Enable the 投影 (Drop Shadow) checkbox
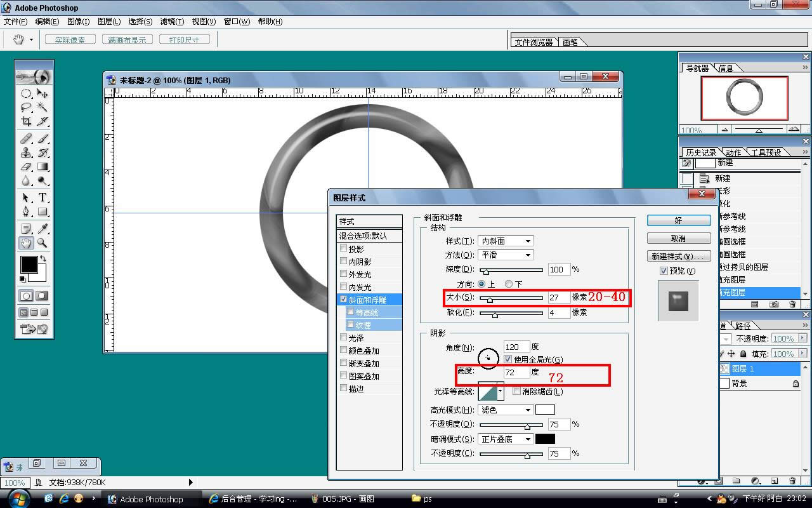Screen dimensions: 812x508 tap(344, 249)
